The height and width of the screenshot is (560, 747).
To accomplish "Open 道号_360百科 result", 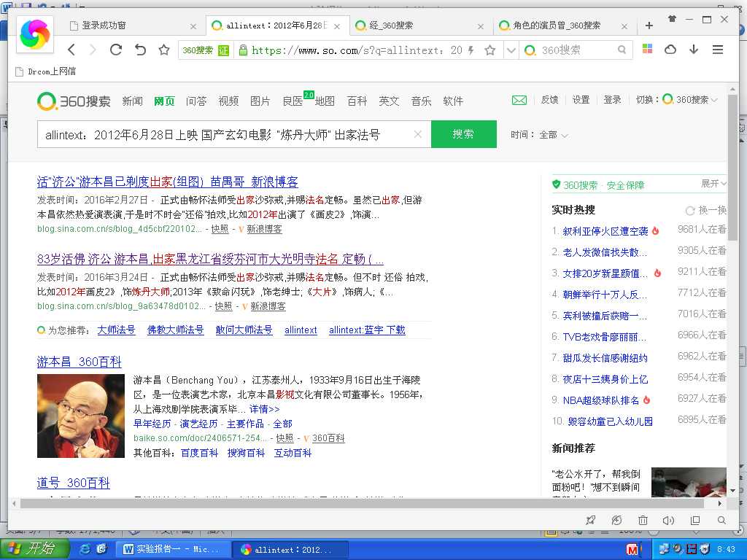I will point(74,483).
